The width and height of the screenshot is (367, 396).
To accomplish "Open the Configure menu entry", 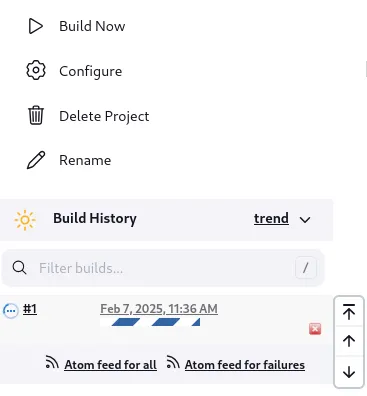I will (91, 71).
